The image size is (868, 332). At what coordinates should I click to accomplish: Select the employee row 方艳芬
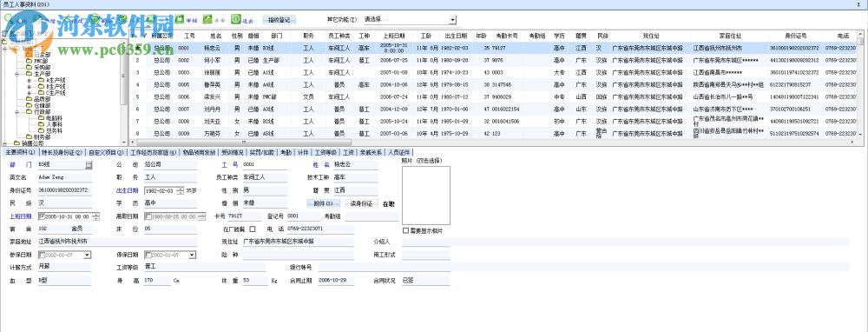pyautogui.click(x=493, y=133)
